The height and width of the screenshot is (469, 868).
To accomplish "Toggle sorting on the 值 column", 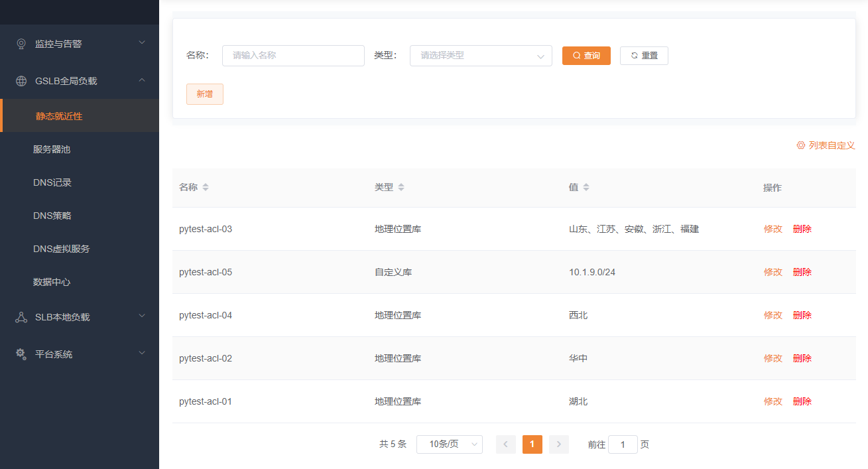I will [x=586, y=187].
